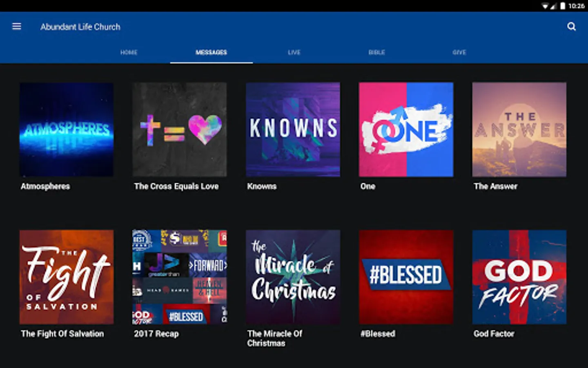The image size is (588, 368).
Task: Open the One series artwork
Action: pyautogui.click(x=406, y=130)
